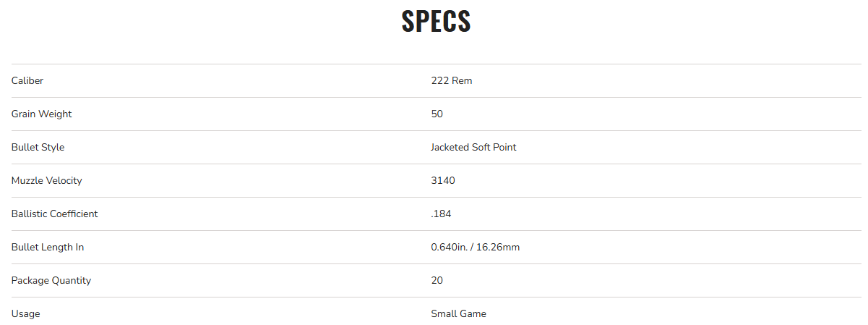Select the Ballistic Coefficient label
The width and height of the screenshot is (868, 325).
tap(55, 214)
